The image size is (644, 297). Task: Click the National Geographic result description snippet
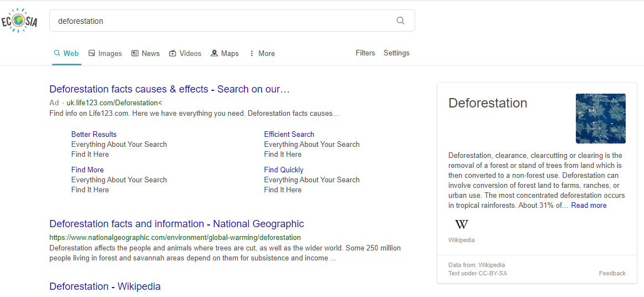225,253
